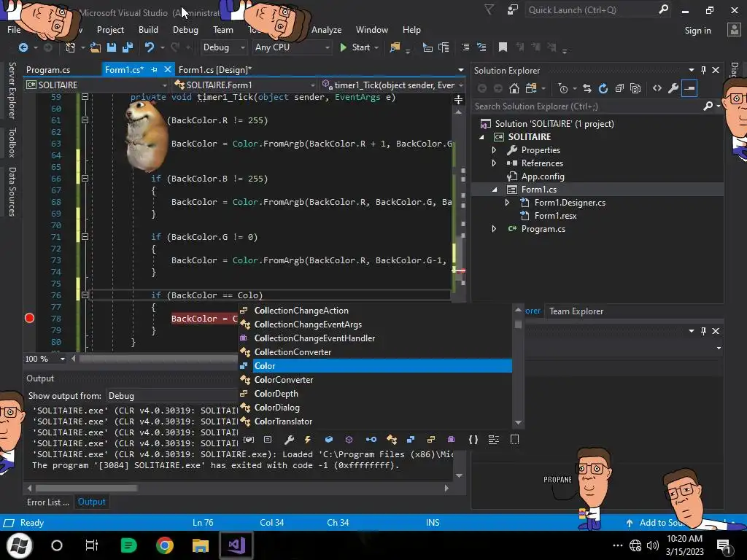Open the Toolbox side panel tab
Screen dimensions: 747x560
tap(12, 142)
